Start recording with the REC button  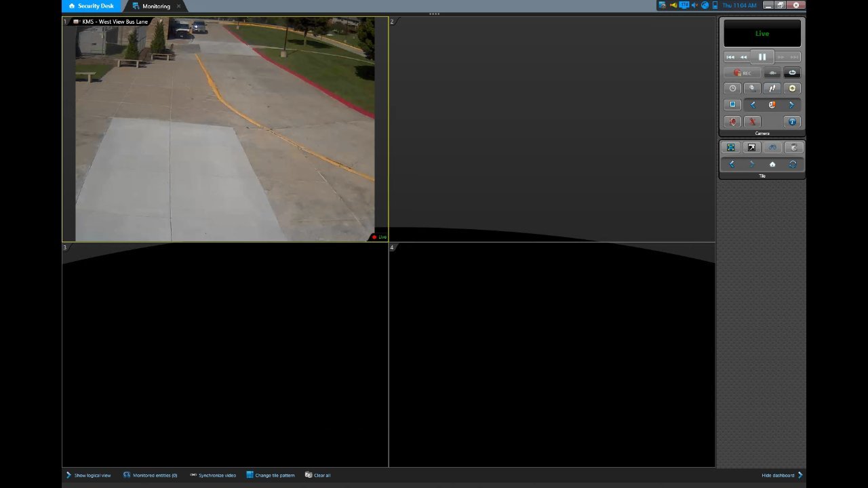pyautogui.click(x=743, y=73)
